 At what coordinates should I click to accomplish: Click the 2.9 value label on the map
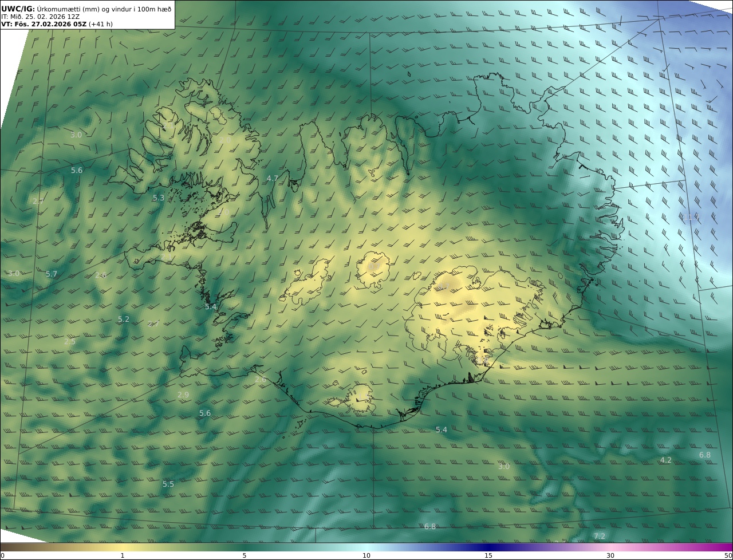tap(183, 395)
